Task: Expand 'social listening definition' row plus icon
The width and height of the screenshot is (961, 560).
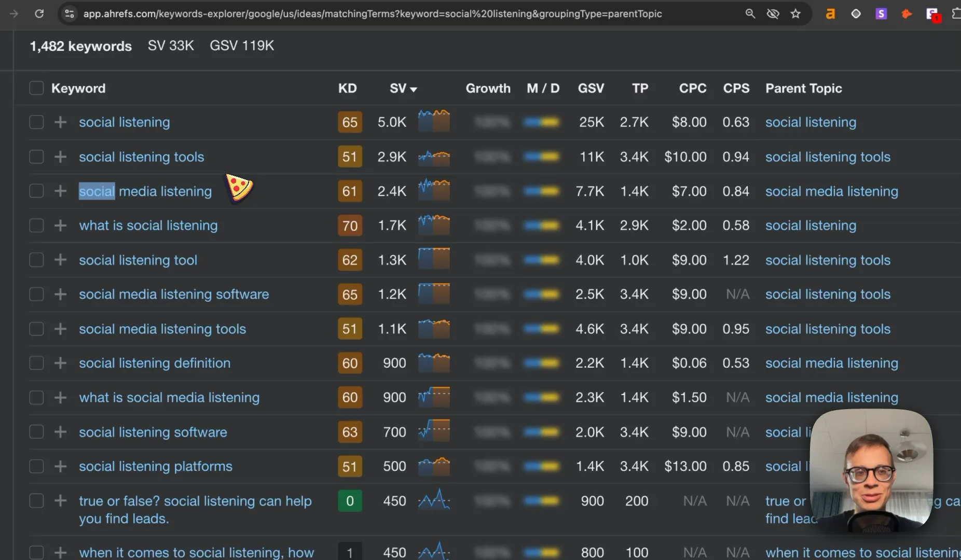Action: [x=60, y=363]
